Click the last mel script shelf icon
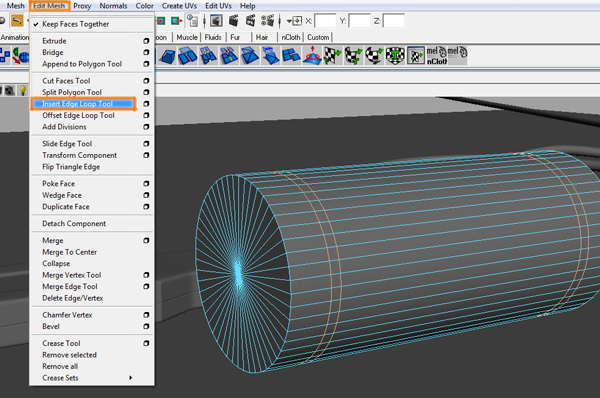 (457, 54)
